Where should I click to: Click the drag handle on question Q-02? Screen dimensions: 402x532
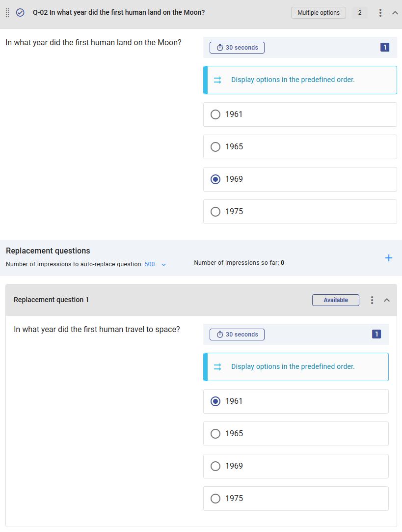(x=7, y=12)
